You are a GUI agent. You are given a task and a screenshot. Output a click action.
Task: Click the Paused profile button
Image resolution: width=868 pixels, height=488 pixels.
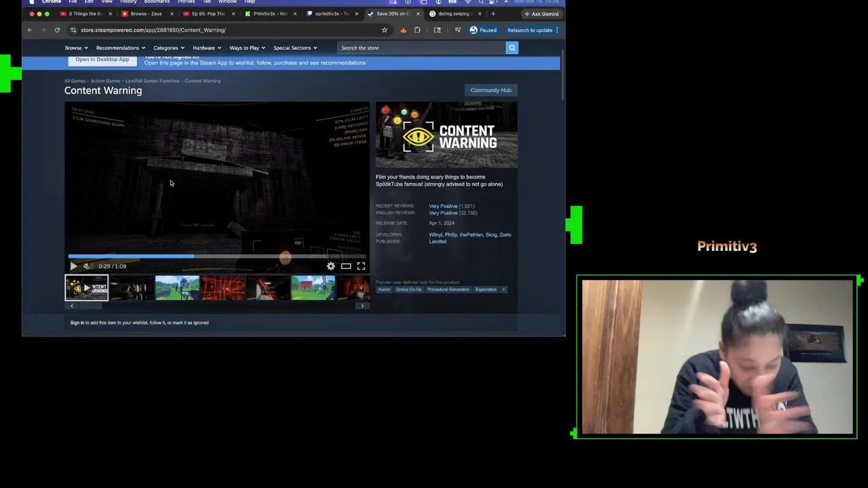483,30
